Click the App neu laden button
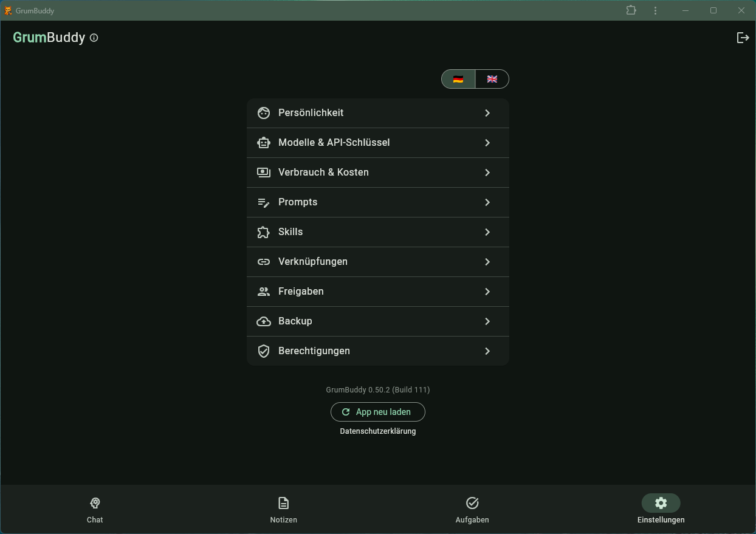This screenshot has width=756, height=534. 378,412
